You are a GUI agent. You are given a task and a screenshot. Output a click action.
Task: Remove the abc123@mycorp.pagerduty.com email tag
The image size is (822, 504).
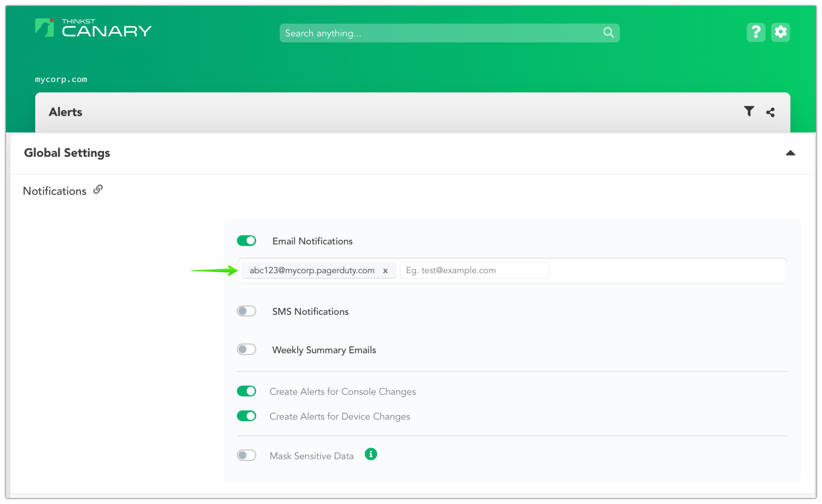(385, 271)
